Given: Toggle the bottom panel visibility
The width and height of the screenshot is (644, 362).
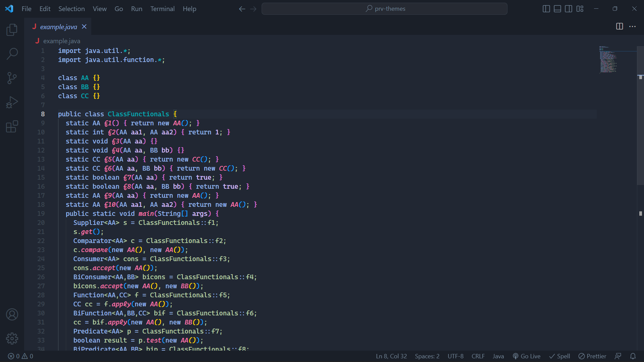Looking at the screenshot, I should pos(557,9).
